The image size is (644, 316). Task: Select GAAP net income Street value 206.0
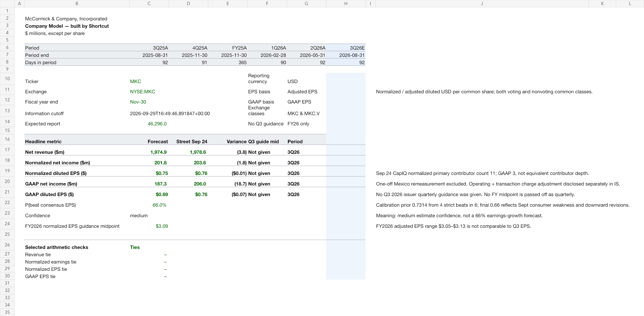[x=200, y=184]
